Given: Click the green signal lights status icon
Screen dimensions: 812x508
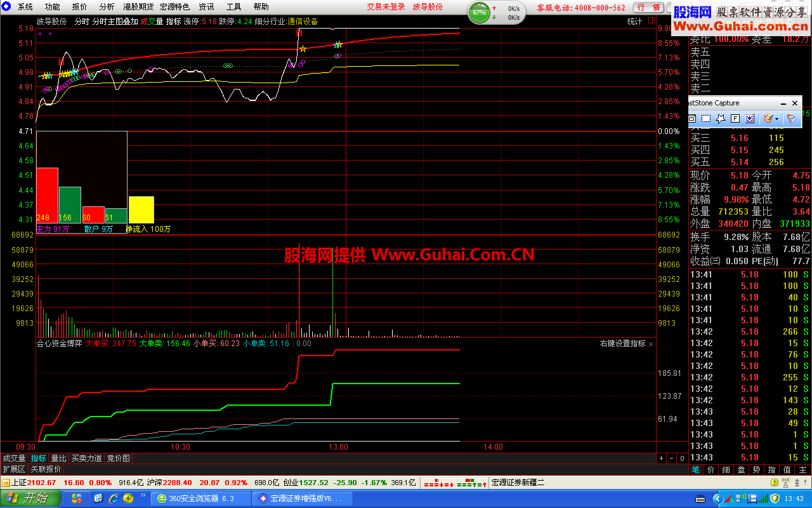Looking at the screenshot, I should pos(471,483).
